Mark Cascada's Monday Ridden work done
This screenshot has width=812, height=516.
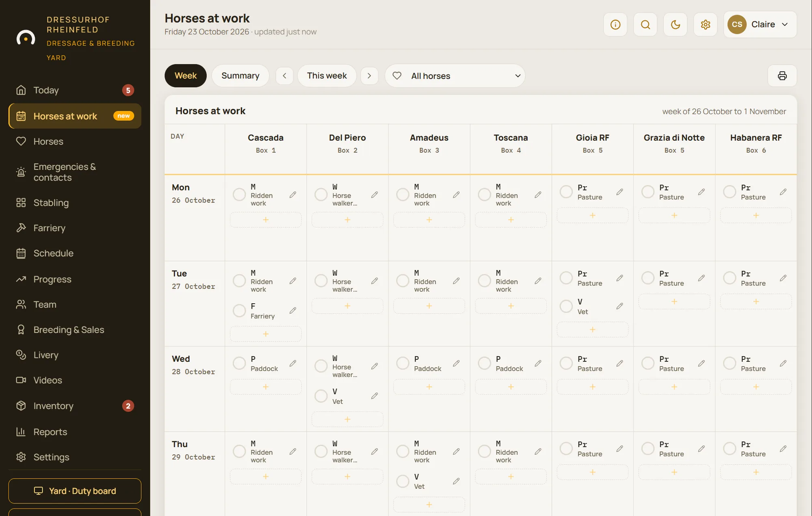pyautogui.click(x=239, y=194)
